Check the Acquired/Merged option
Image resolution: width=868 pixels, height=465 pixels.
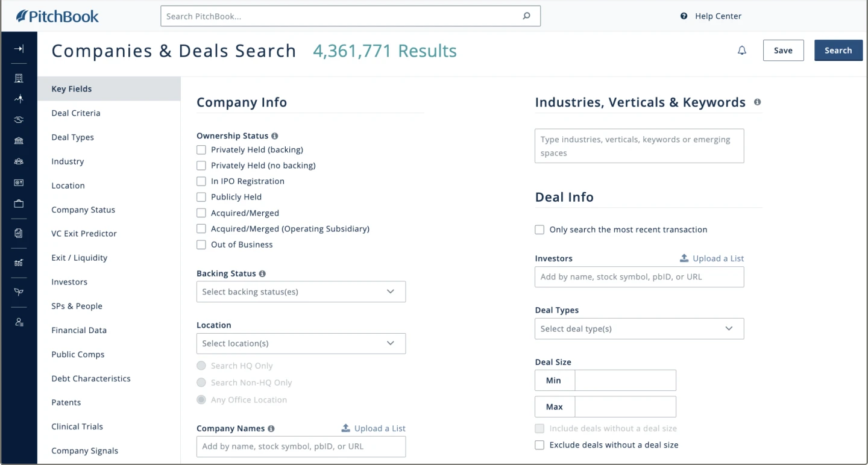coord(201,213)
